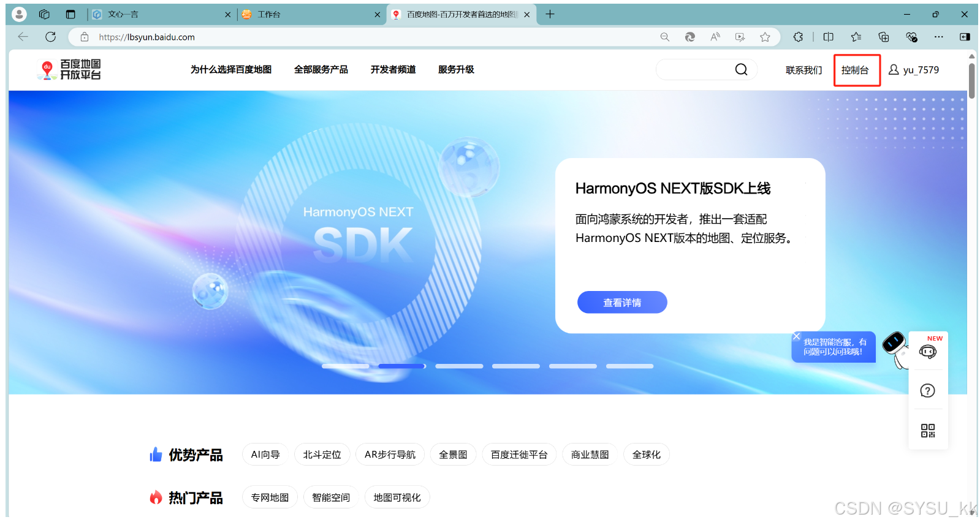This screenshot has width=980, height=525.
Task: Close the 工作台 tab
Action: tap(378, 15)
